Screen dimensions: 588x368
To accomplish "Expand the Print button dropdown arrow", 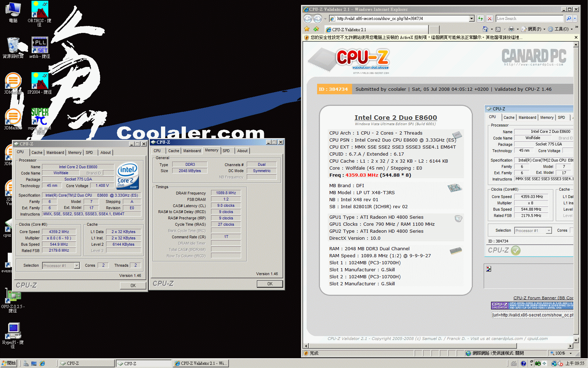I will (517, 29).
